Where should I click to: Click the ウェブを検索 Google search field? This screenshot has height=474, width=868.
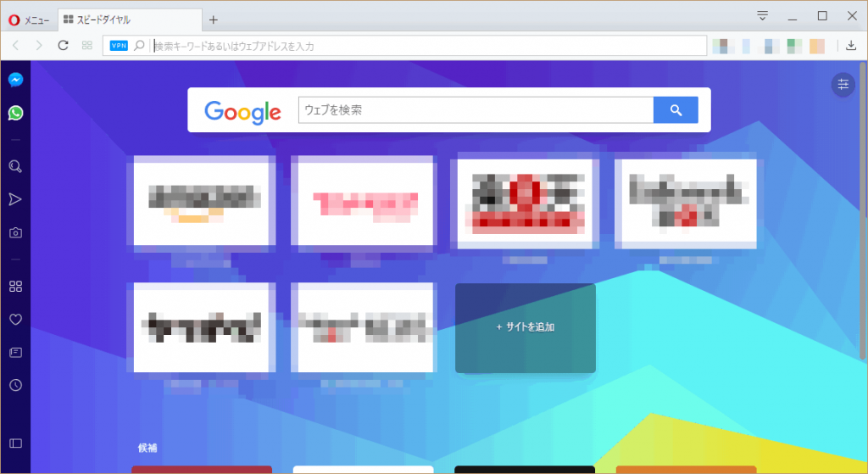click(x=475, y=110)
